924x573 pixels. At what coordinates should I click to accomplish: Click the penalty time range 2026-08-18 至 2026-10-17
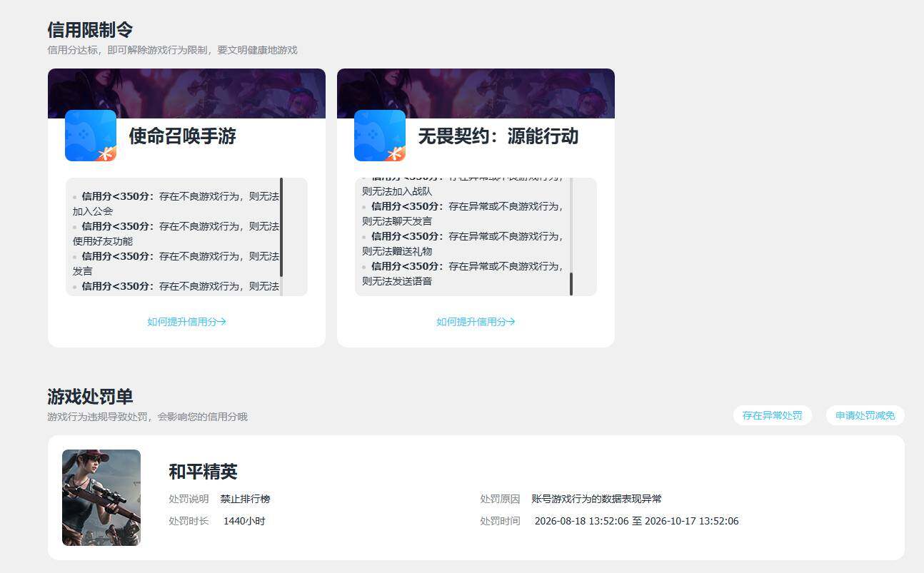[x=636, y=521]
